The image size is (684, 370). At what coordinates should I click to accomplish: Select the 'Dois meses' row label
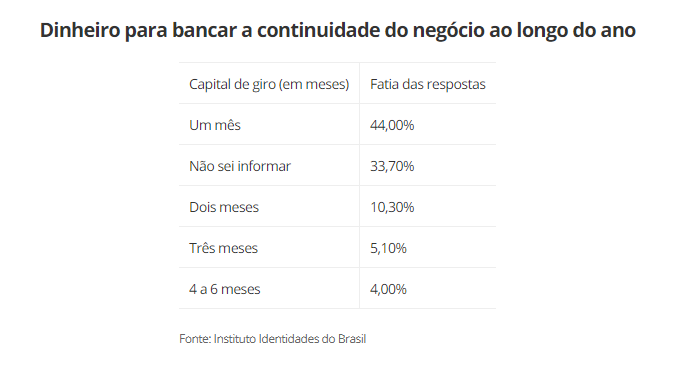(x=224, y=207)
